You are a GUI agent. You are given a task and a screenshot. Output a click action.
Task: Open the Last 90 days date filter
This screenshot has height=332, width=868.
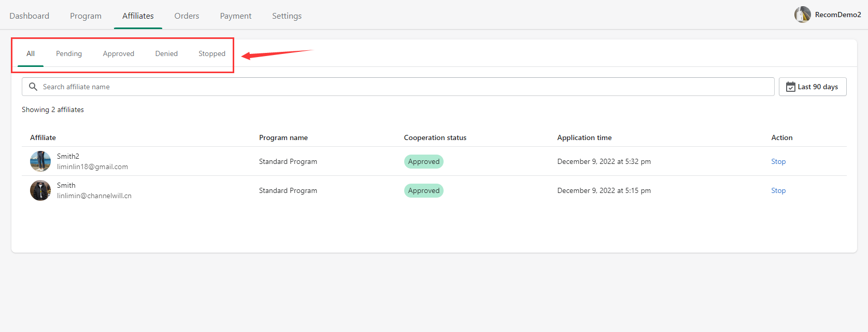pos(812,87)
